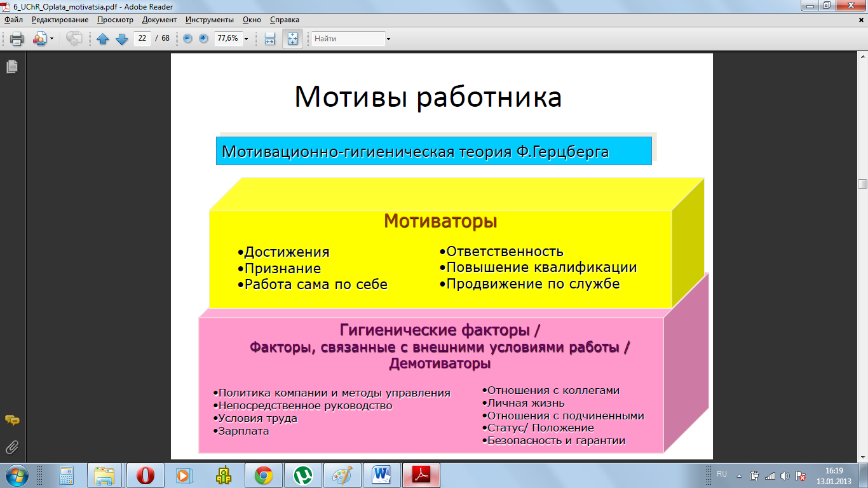
Task: Go to next page with down arrow
Action: tap(121, 39)
